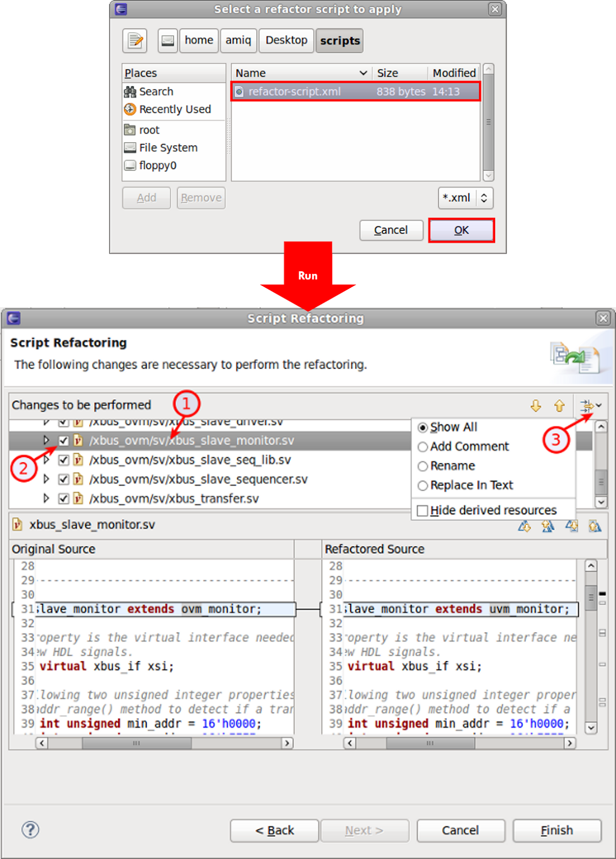Image resolution: width=616 pixels, height=859 pixels.
Task: Go to the Desktop path segment
Action: 286,41
